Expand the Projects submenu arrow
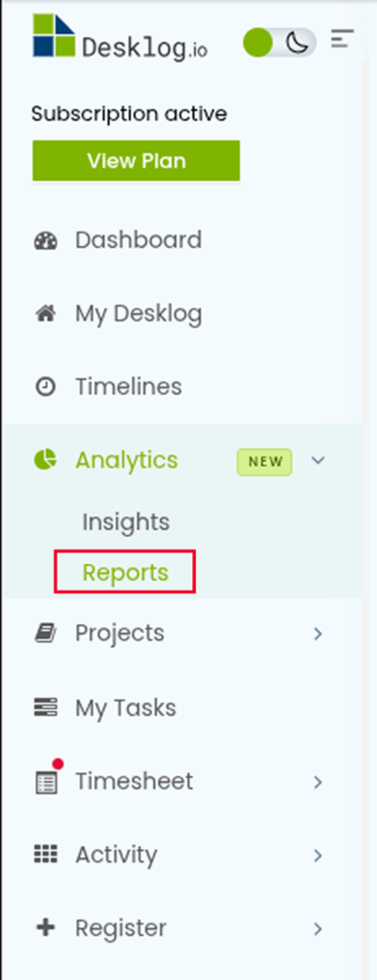 [x=319, y=634]
